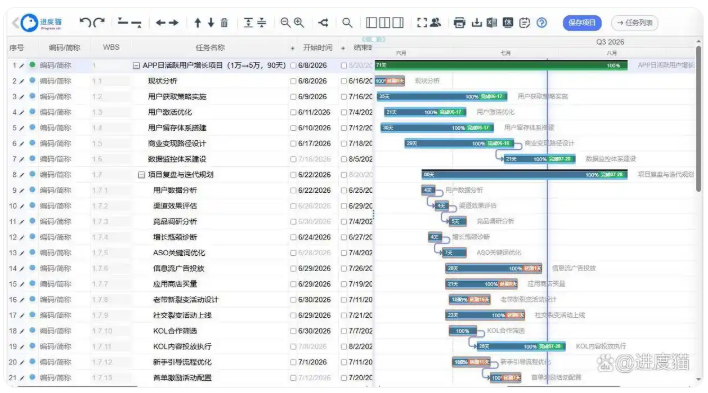Image resolution: width=708 pixels, height=393 pixels.
Task: Go back with the left chevron
Action: pos(15,23)
